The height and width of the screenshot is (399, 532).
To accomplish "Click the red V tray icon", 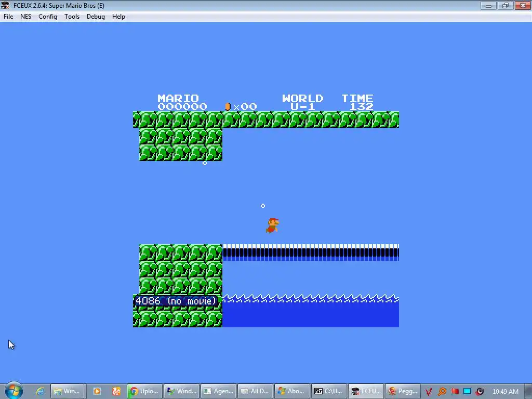I will [429, 392].
